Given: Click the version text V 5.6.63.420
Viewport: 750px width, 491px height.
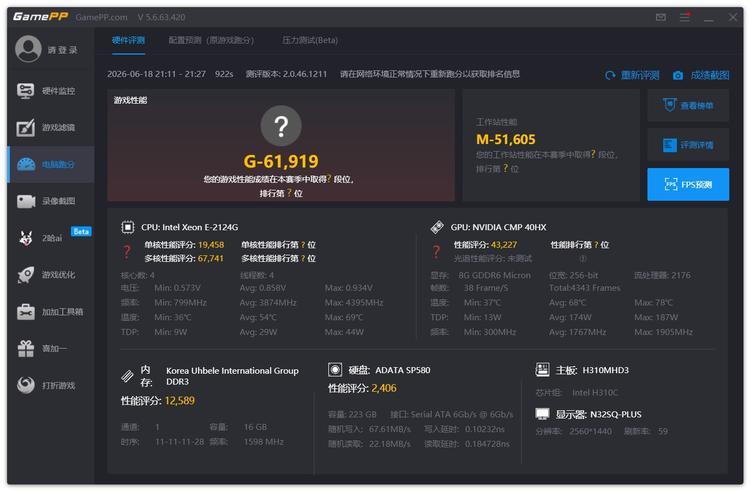Looking at the screenshot, I should pos(161,17).
